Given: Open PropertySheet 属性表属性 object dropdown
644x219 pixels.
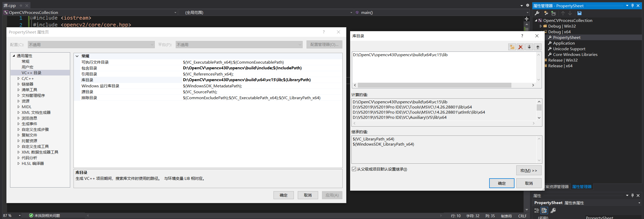Looking at the screenshot, I should click(639, 203).
